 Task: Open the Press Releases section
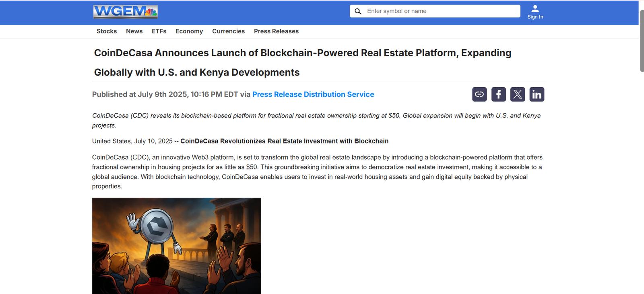tap(276, 31)
